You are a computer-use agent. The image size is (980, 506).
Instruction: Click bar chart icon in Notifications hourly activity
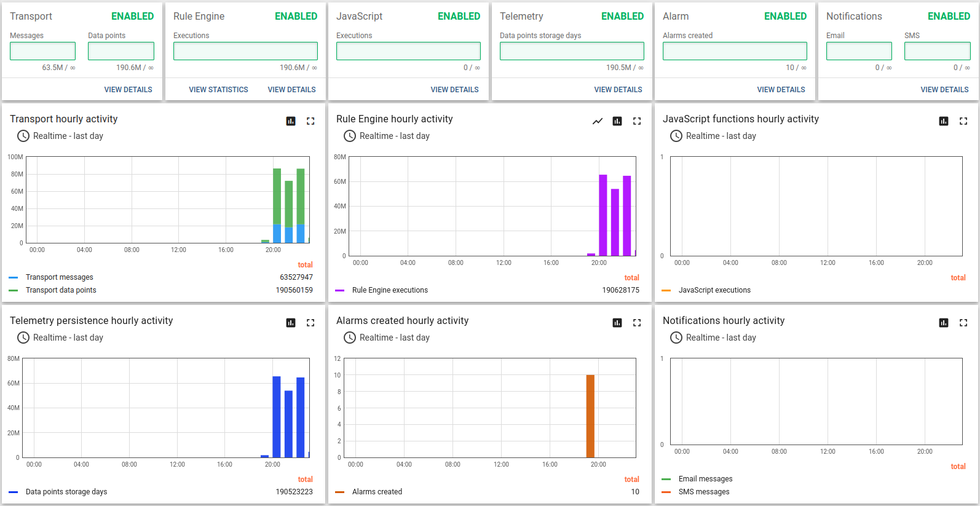944,323
